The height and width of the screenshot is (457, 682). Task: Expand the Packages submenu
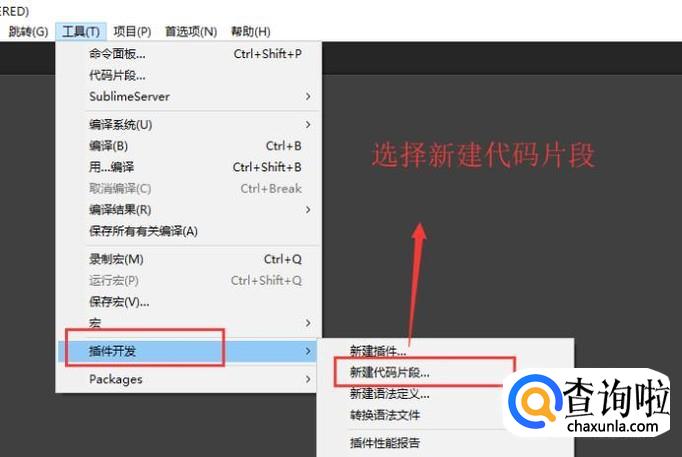[188, 379]
